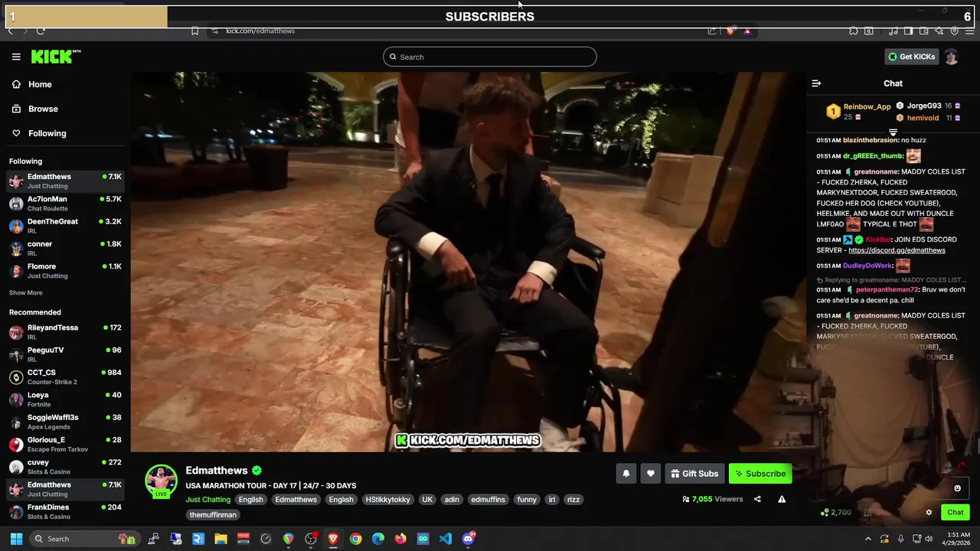Share the stream via the share icon
The height and width of the screenshot is (551, 980).
(757, 499)
